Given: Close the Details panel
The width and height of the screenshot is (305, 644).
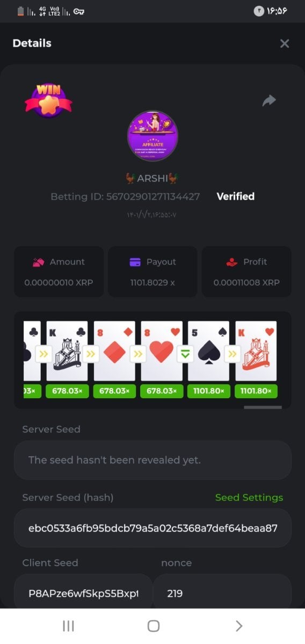Looking at the screenshot, I should click(285, 43).
